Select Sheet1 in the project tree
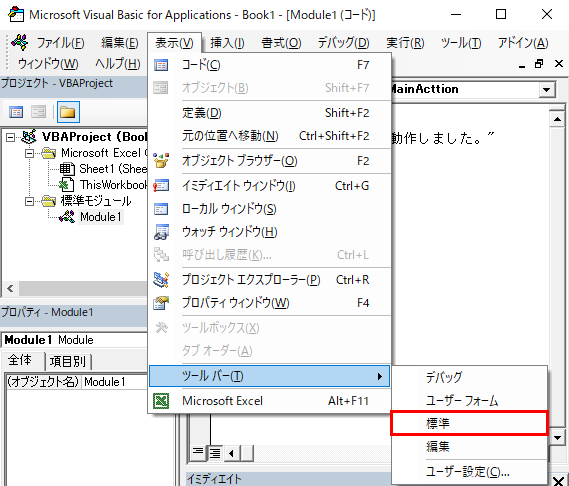Image resolution: width=569 pixels, height=486 pixels. 113,169
